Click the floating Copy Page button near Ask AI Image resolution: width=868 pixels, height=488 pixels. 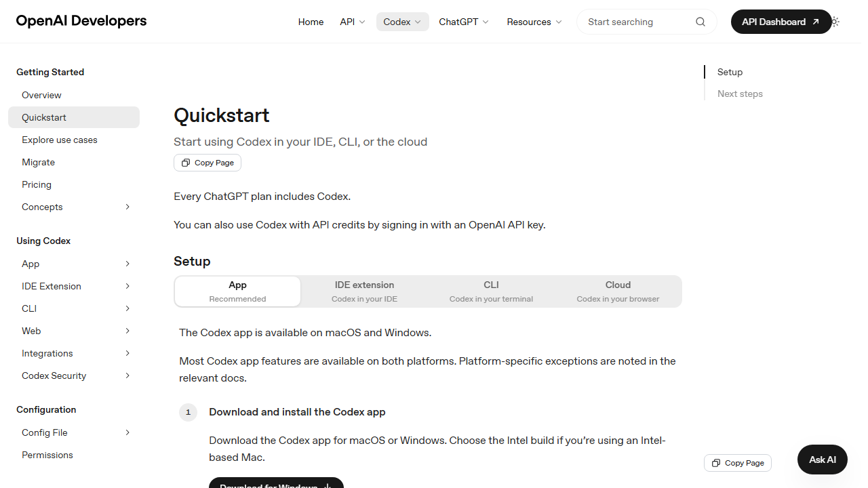point(738,463)
